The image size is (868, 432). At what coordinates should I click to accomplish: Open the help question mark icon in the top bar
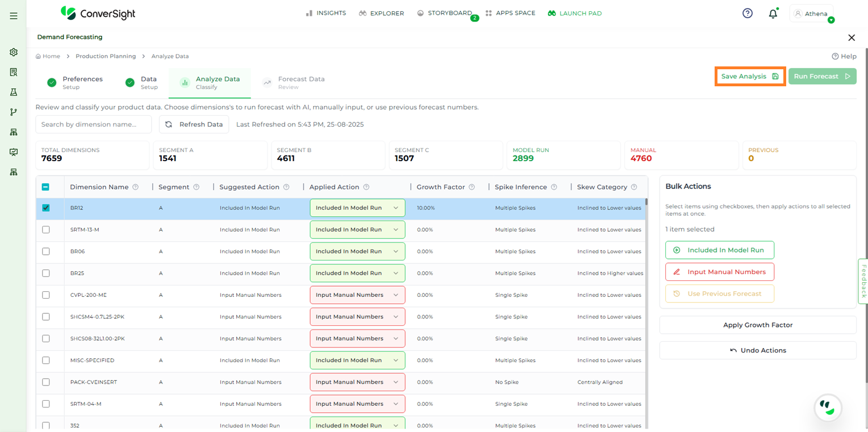click(748, 13)
